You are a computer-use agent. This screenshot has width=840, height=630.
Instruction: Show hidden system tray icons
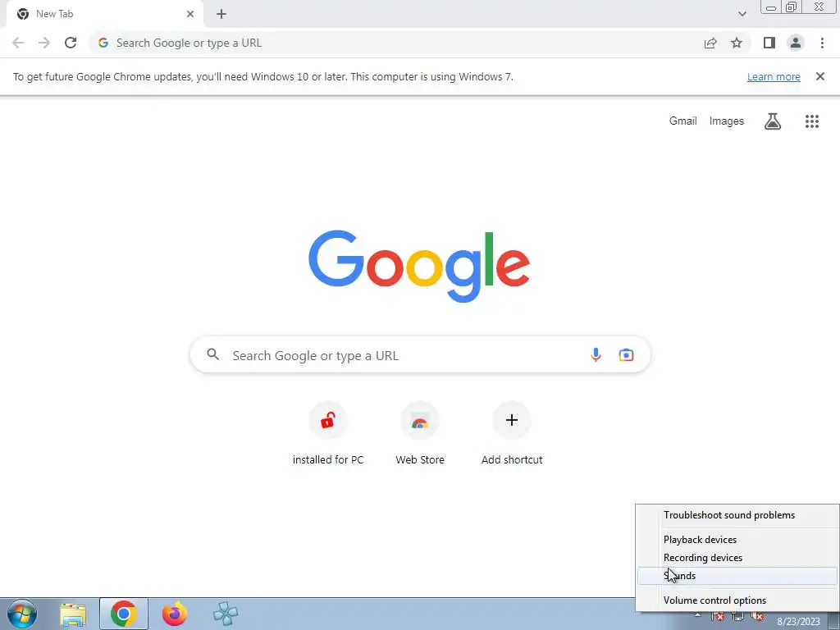[x=697, y=616]
